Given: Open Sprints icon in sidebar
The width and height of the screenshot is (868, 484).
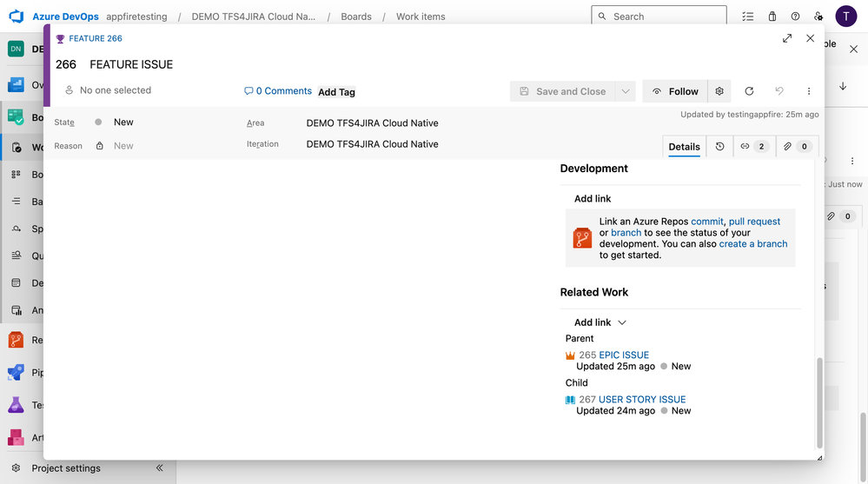Looking at the screenshot, I should click(x=16, y=229).
